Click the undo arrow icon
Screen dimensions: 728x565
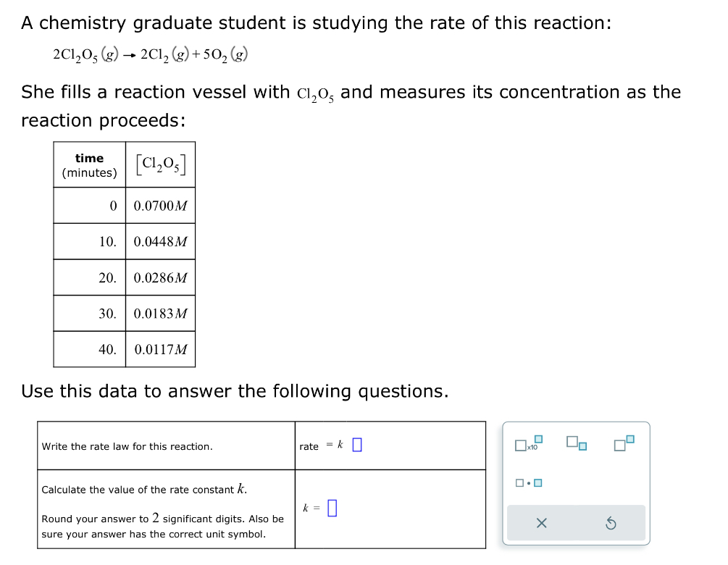click(612, 523)
